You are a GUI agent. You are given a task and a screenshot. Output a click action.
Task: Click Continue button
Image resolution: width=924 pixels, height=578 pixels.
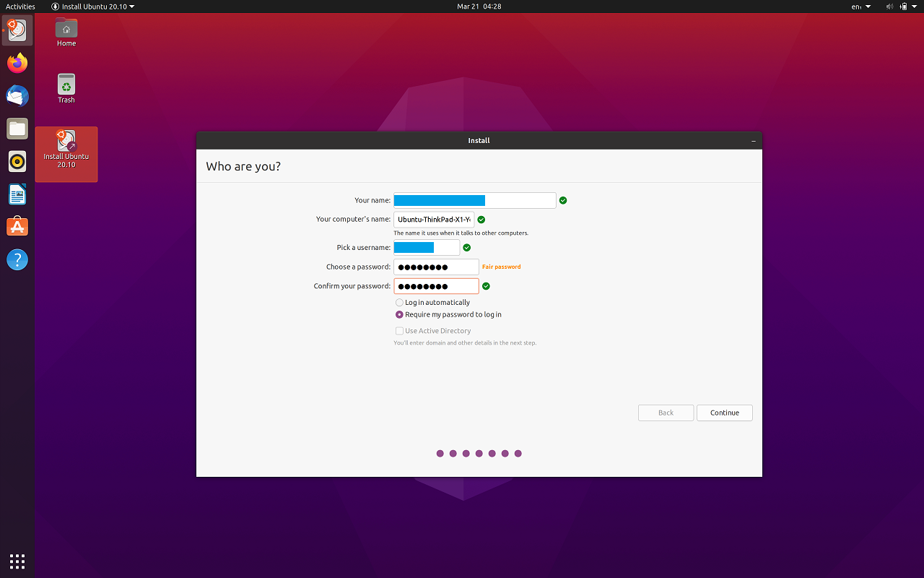[725, 413]
